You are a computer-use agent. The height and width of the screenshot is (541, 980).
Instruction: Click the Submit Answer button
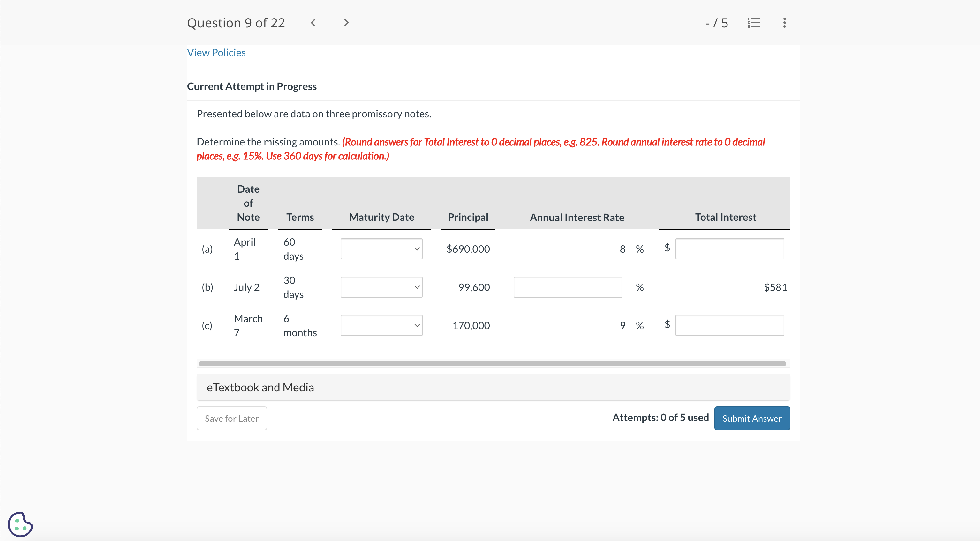tap(752, 418)
